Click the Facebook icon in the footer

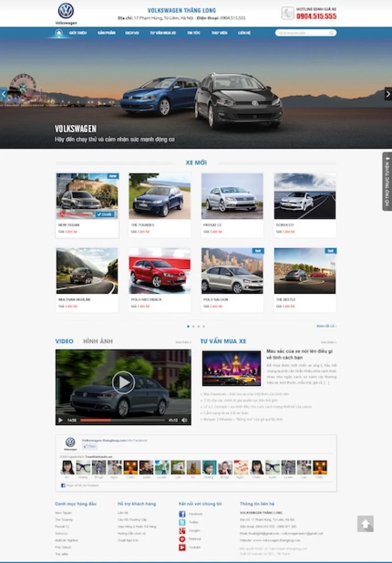[182, 514]
